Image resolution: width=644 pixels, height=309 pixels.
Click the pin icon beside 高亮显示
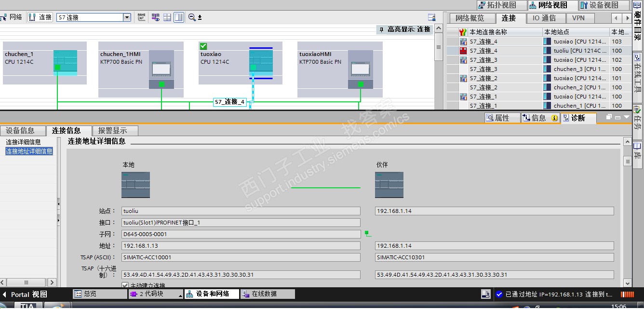tap(381, 29)
